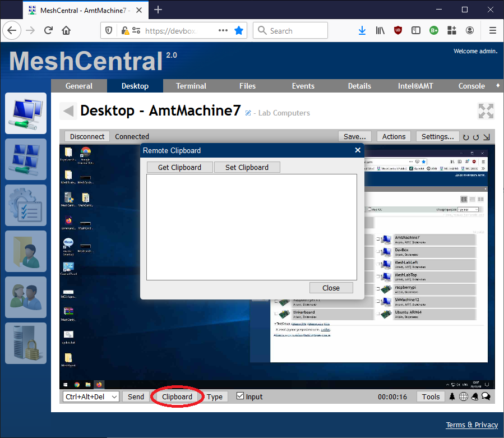The width and height of the screenshot is (504, 438).
Task: Click the Send button
Action: [x=136, y=397]
